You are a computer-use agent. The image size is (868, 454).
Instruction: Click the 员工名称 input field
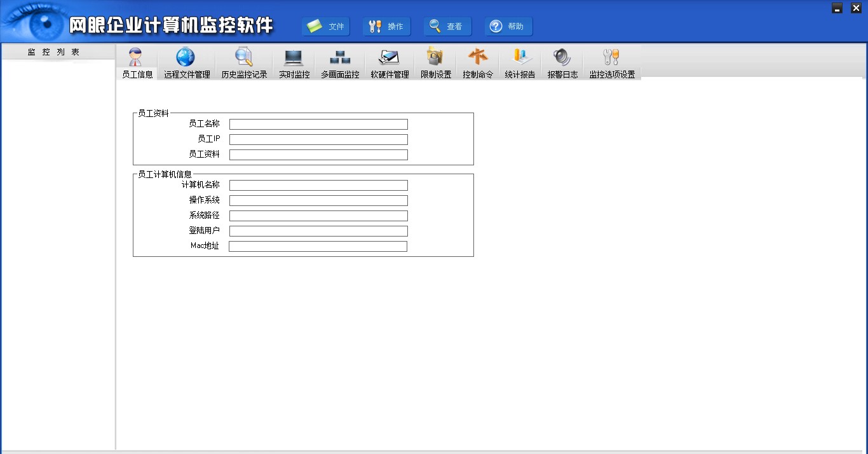tap(318, 124)
